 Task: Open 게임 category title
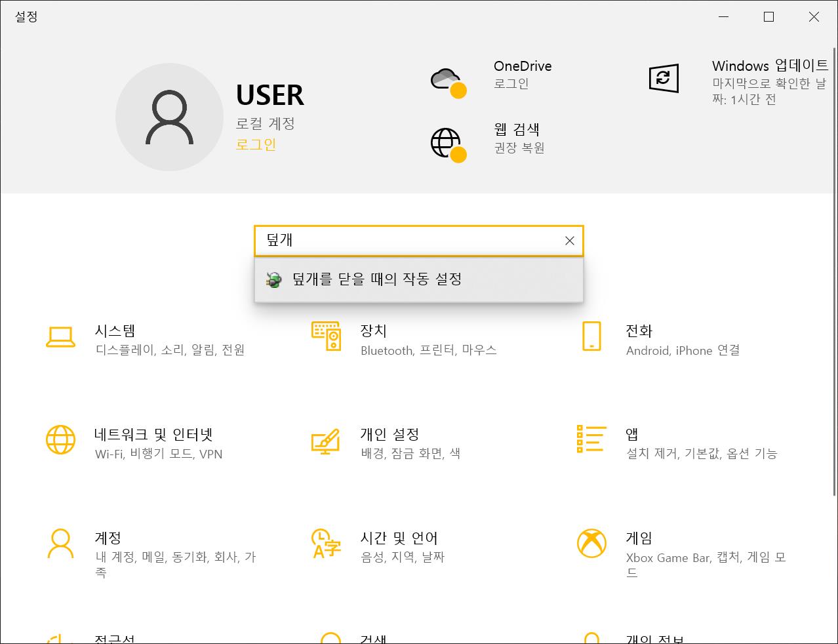point(639,538)
